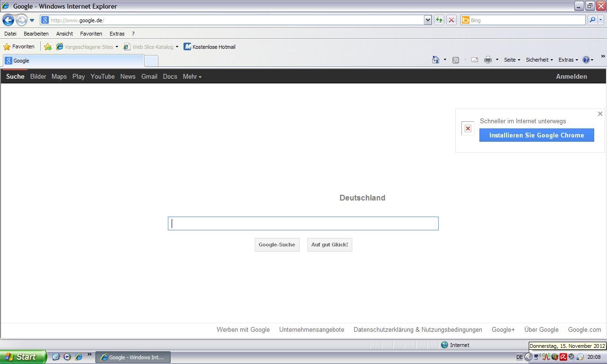Expand the Web Slice-Katalog dropdown arrow

177,47
